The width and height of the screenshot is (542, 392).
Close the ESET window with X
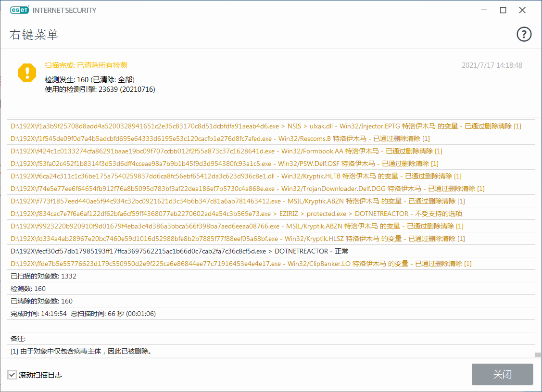point(522,10)
